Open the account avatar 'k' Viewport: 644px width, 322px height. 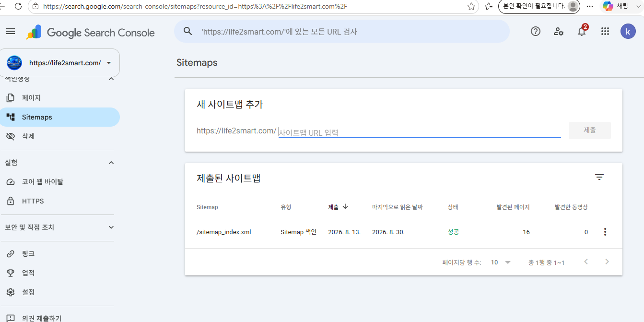628,32
